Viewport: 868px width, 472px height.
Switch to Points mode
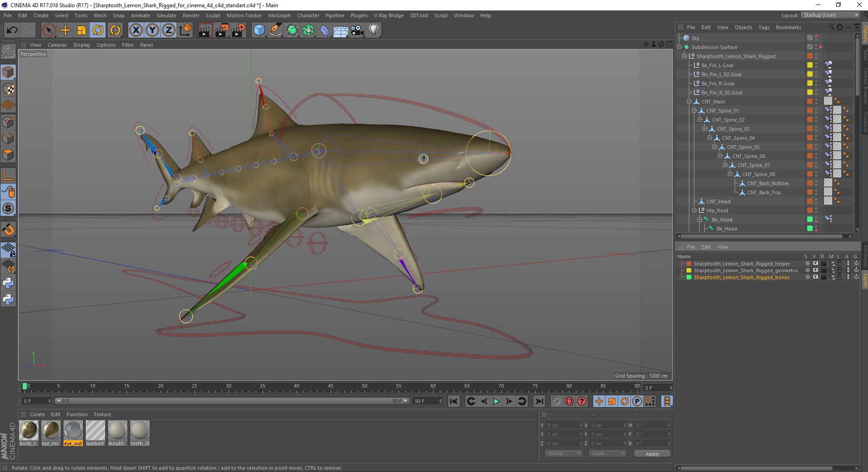click(8, 122)
